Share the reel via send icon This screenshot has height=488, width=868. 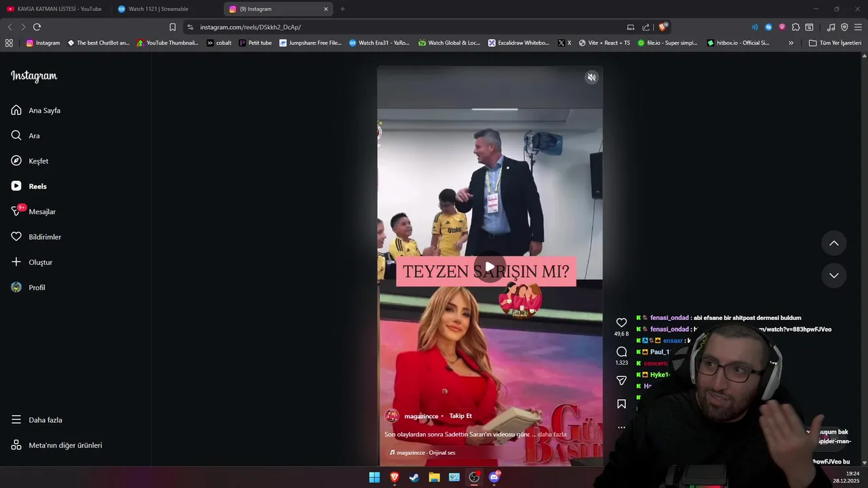pyautogui.click(x=621, y=380)
